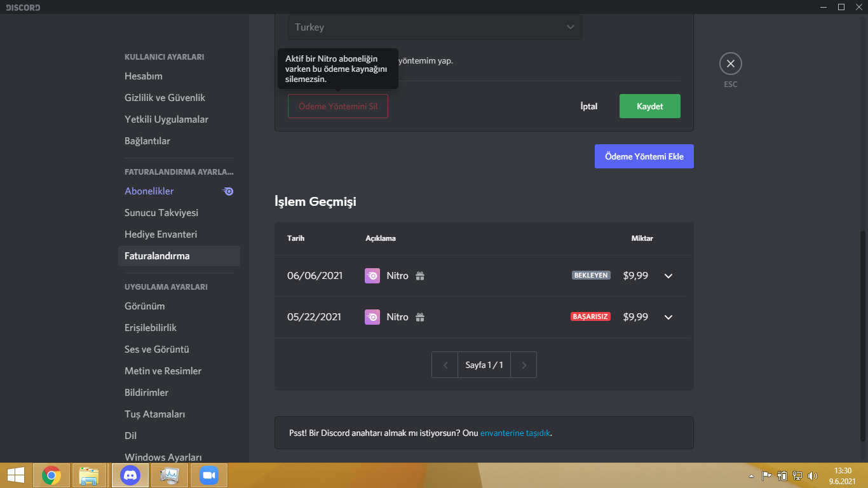Click the gift icon in the 05/22/2021 transaction
Viewport: 868px width, 488px height.
[420, 317]
